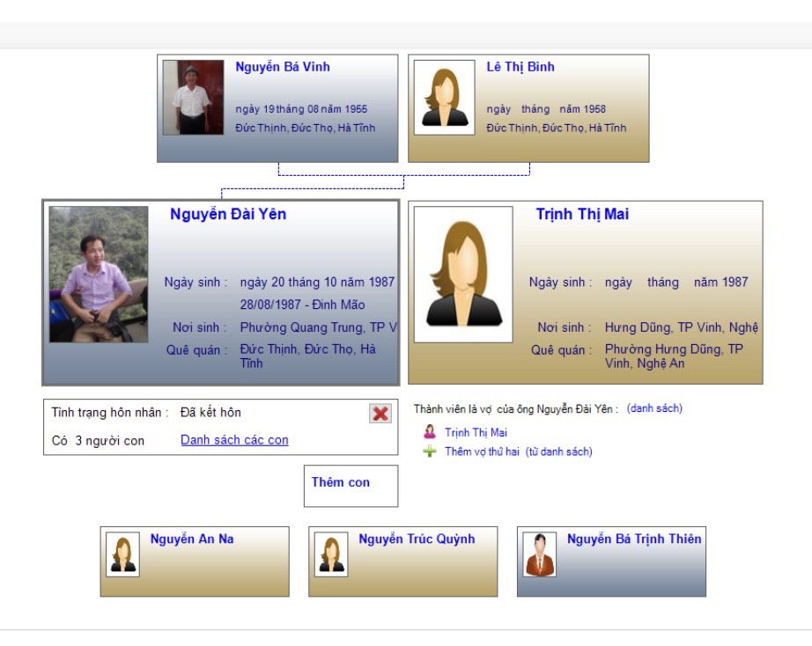Screen dimensions: 812x646
Task: Select the text 'Phường Quang Trung, TP V'
Action: (x=319, y=327)
